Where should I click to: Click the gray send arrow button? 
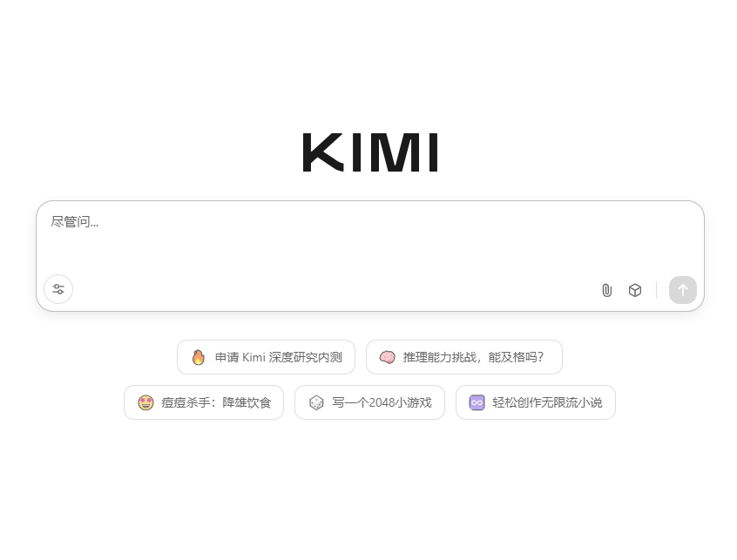coord(682,290)
